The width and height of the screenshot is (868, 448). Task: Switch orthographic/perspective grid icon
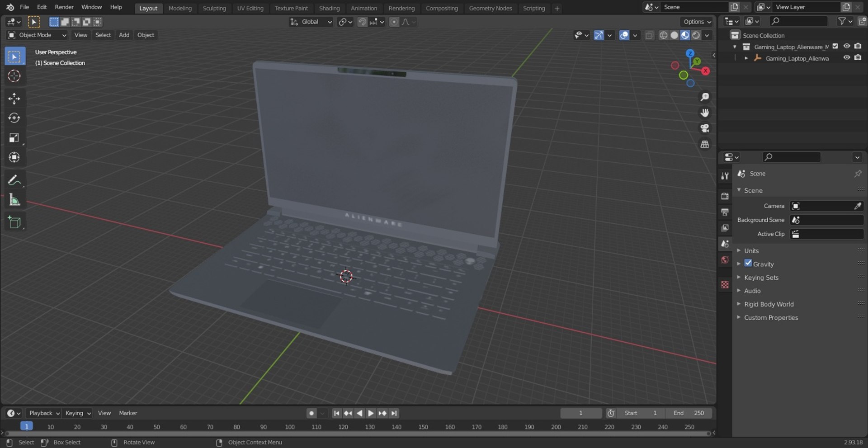[704, 144]
